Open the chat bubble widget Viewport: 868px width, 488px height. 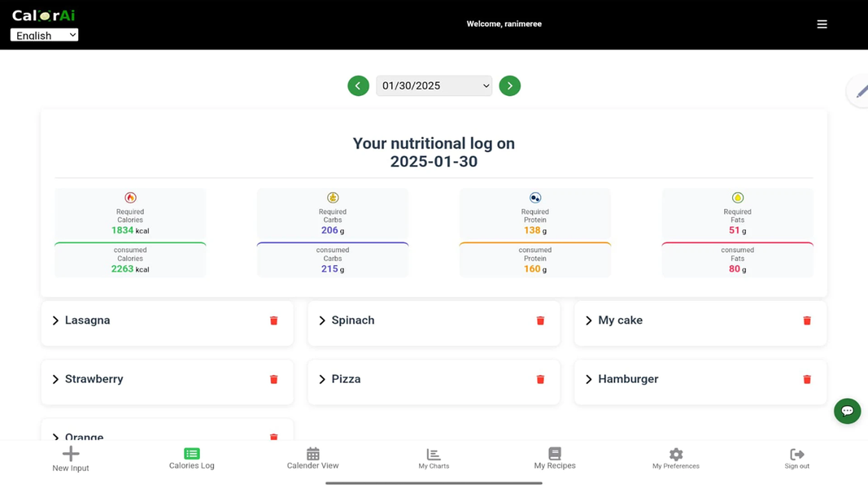point(847,411)
